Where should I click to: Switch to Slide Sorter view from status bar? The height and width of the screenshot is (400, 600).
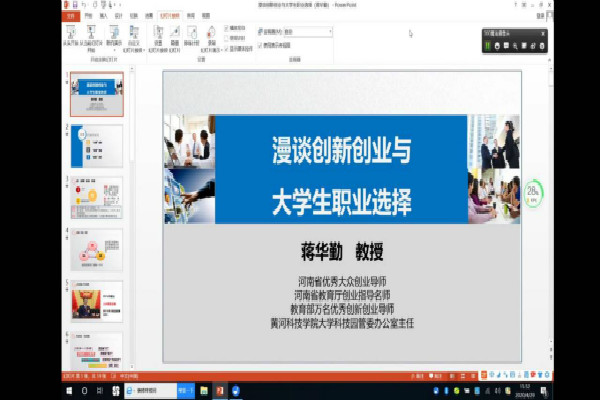(463, 376)
